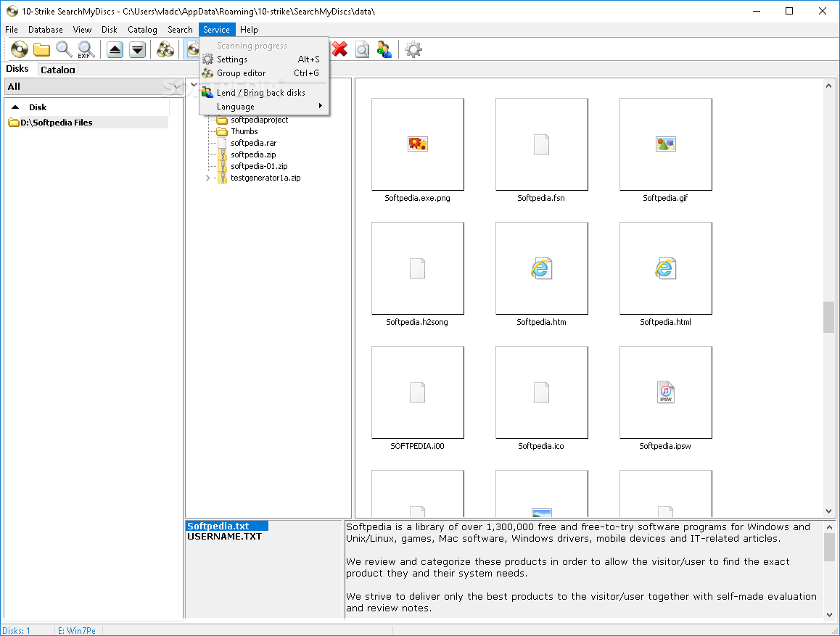This screenshot has width=840, height=636.
Task: Open the View menu
Action: pyautogui.click(x=82, y=30)
